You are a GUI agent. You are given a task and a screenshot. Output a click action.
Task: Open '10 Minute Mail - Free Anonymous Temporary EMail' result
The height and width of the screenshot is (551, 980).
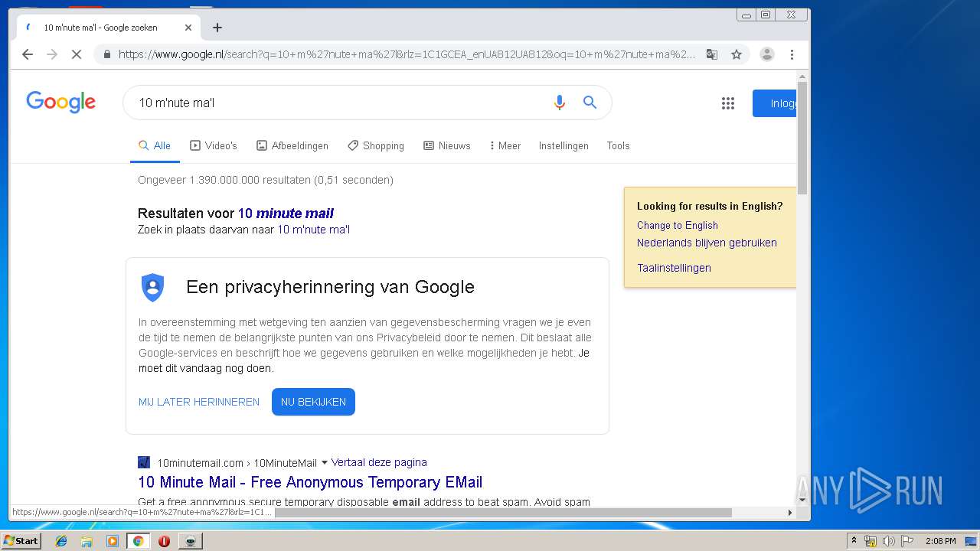(310, 482)
